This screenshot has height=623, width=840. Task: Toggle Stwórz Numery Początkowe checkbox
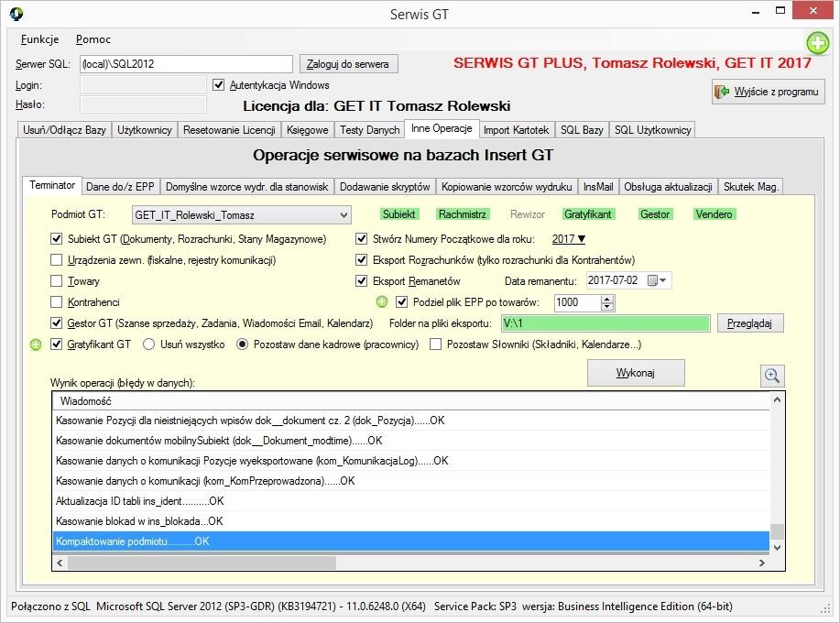pyautogui.click(x=362, y=239)
